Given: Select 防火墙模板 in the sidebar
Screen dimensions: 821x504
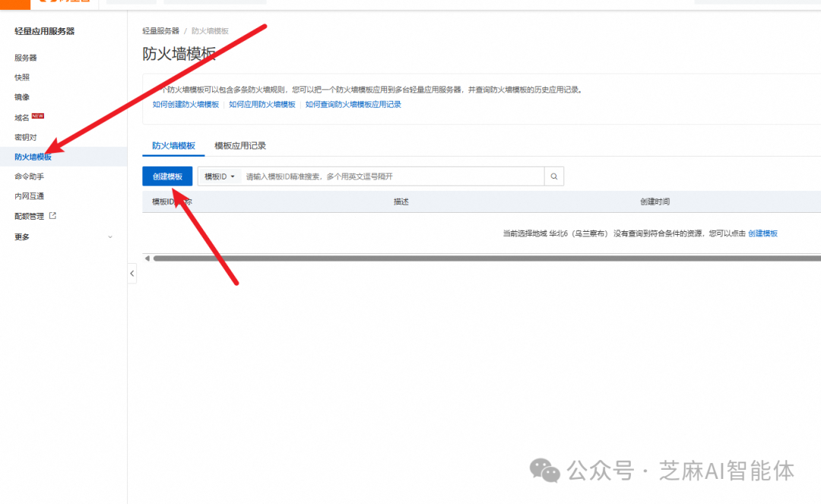Looking at the screenshot, I should coord(33,157).
